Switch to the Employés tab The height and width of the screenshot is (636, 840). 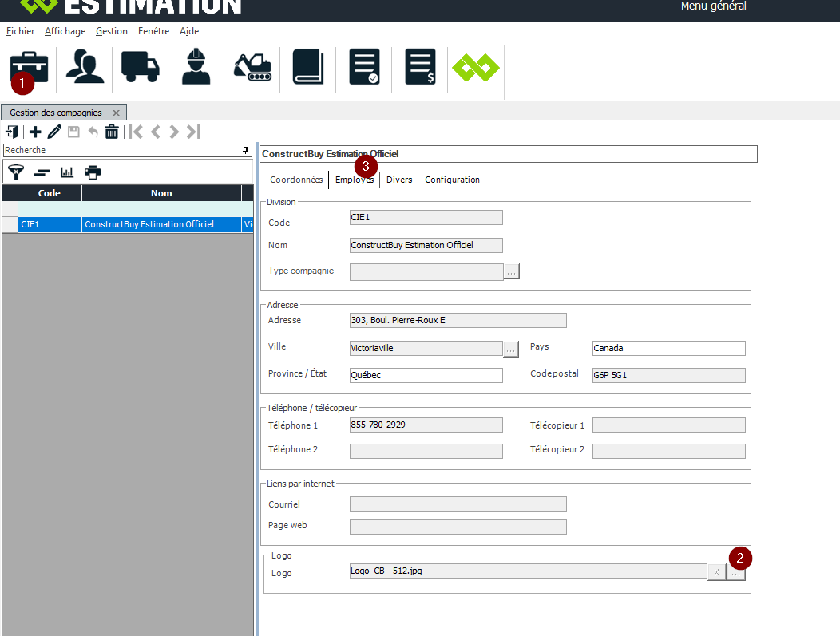pyautogui.click(x=354, y=180)
